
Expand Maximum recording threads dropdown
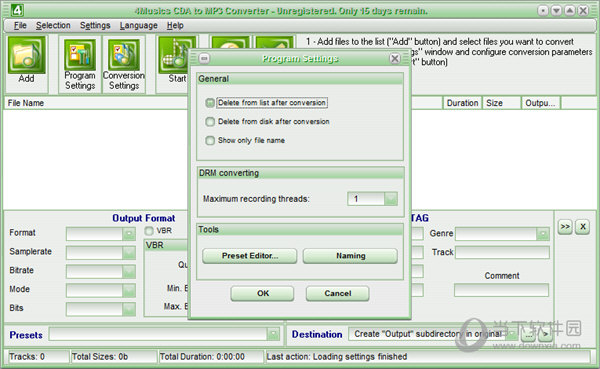(x=391, y=199)
